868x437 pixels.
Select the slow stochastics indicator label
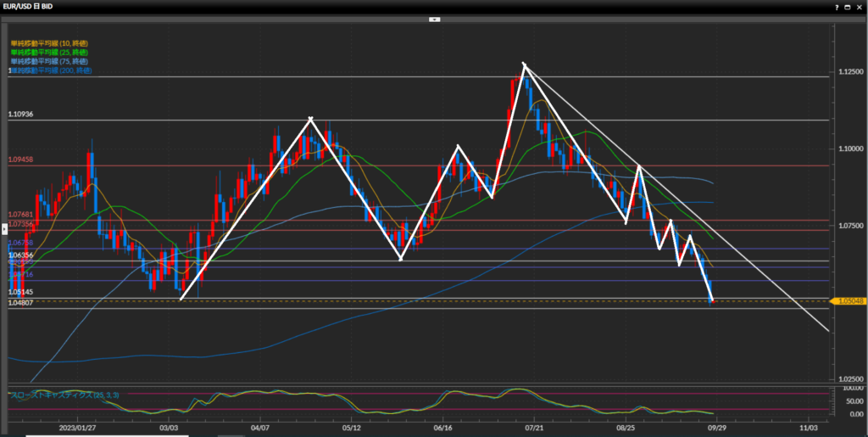pos(64,395)
